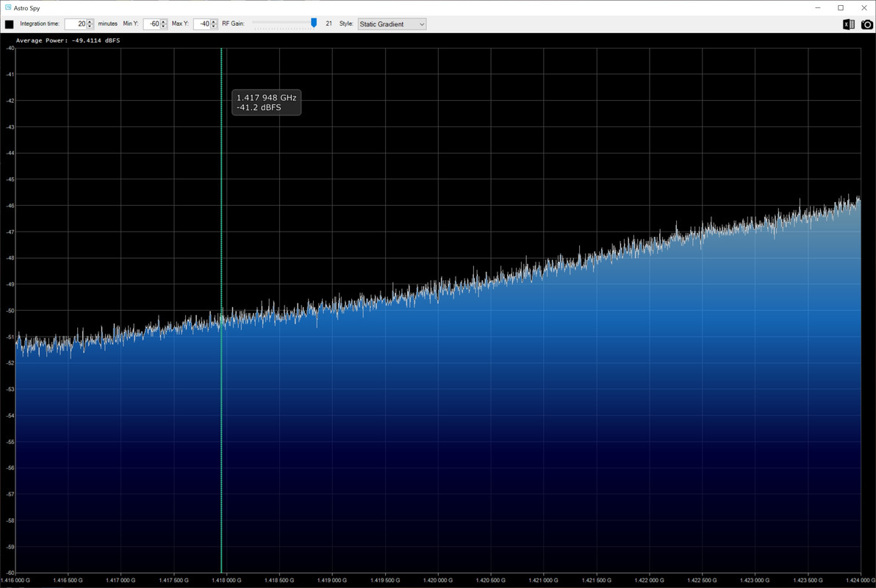Click the green frequency marker line
Screen dimensions: 876x588
pyautogui.click(x=221, y=310)
